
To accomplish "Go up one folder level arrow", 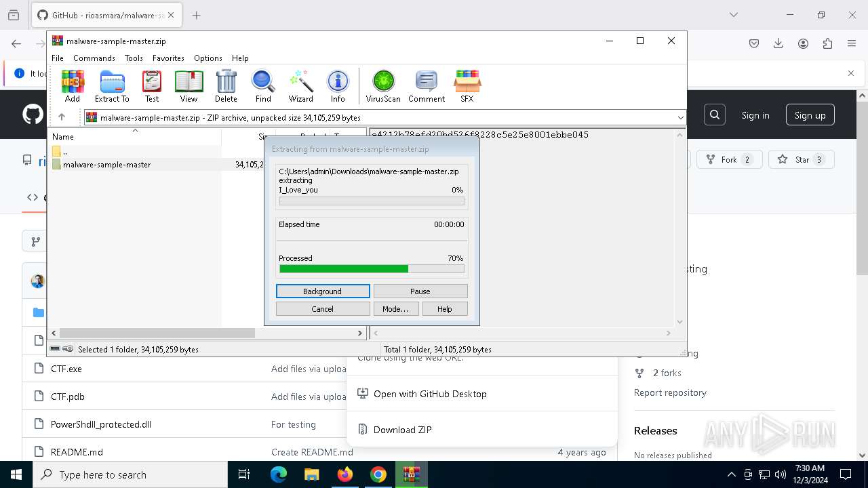I will click(x=62, y=117).
